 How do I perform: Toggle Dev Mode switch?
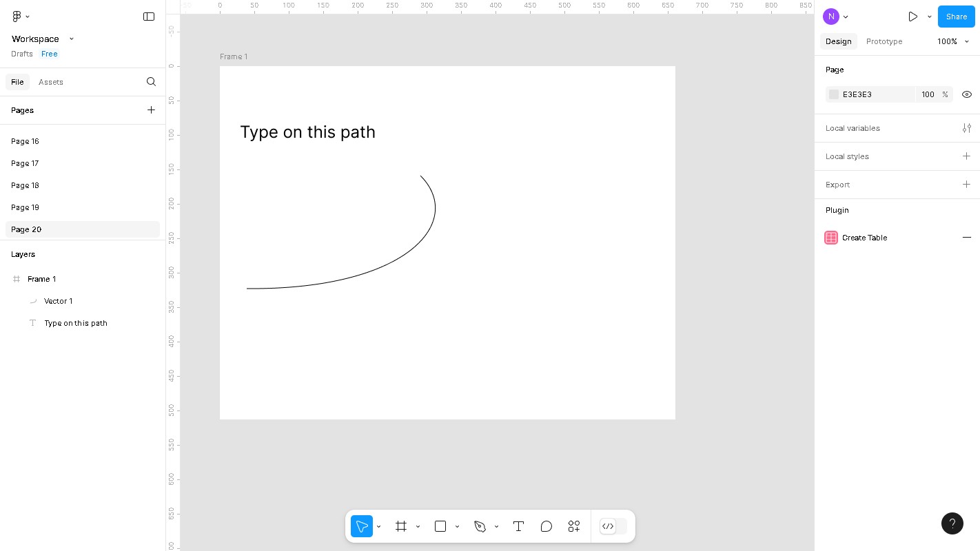(x=613, y=526)
